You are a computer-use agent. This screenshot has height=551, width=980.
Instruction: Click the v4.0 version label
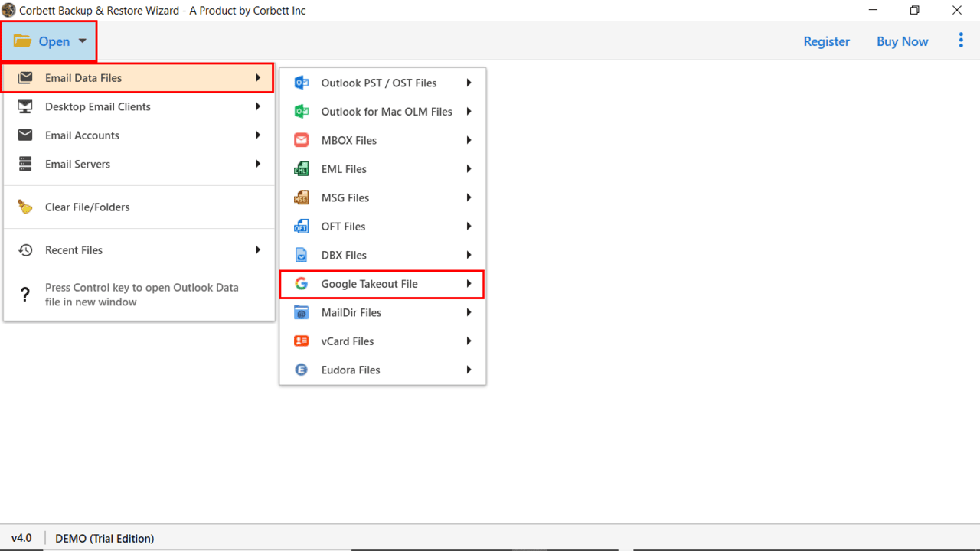[x=21, y=538]
